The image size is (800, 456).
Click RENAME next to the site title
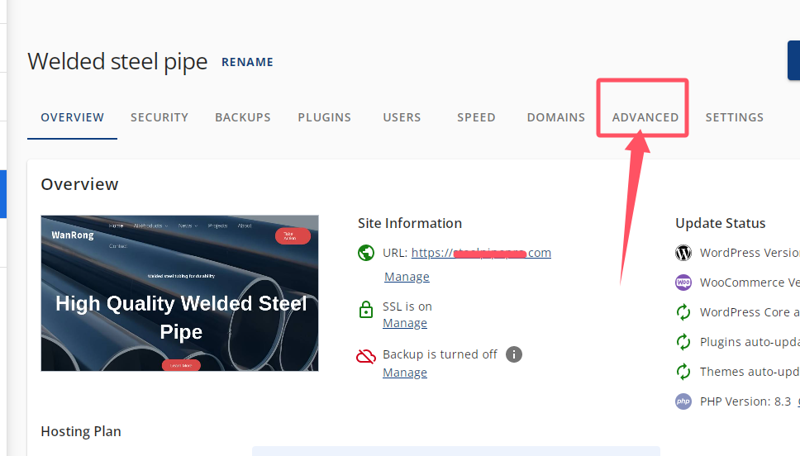tap(247, 62)
